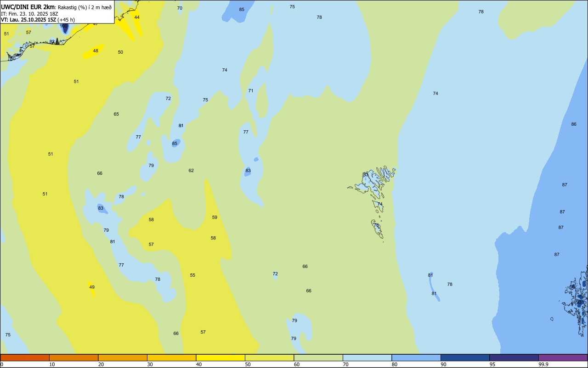Screen dimensions: 588x368
Task: Click the 'UWC/DINI EUR 2km' title text
Action: click(28, 7)
